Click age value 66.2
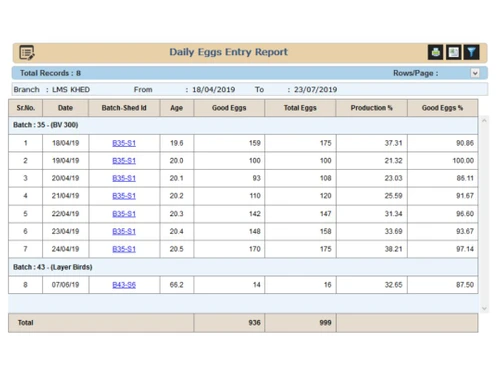This screenshot has height=375, width=500. pyautogui.click(x=177, y=285)
